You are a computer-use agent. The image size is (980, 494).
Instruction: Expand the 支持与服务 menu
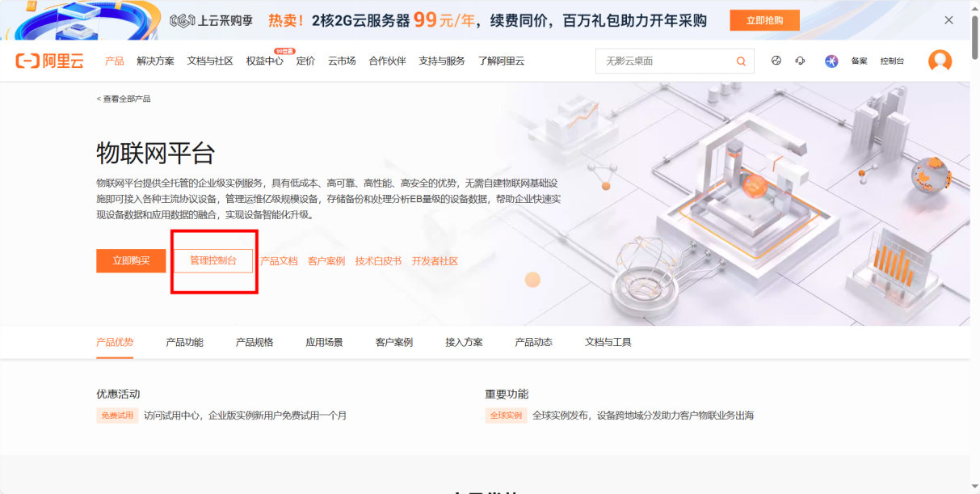pos(442,61)
